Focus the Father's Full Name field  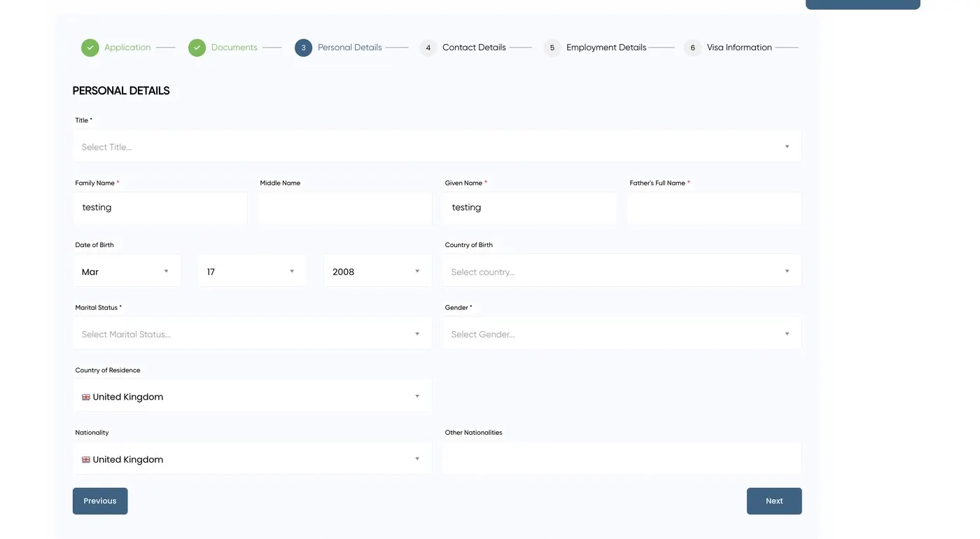point(714,209)
